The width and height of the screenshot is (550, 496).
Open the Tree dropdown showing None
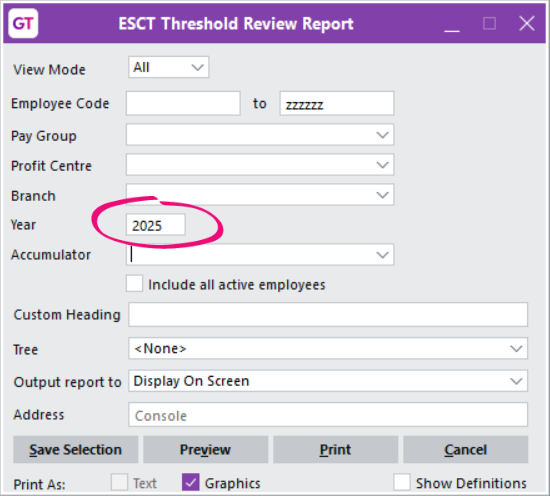(328, 348)
